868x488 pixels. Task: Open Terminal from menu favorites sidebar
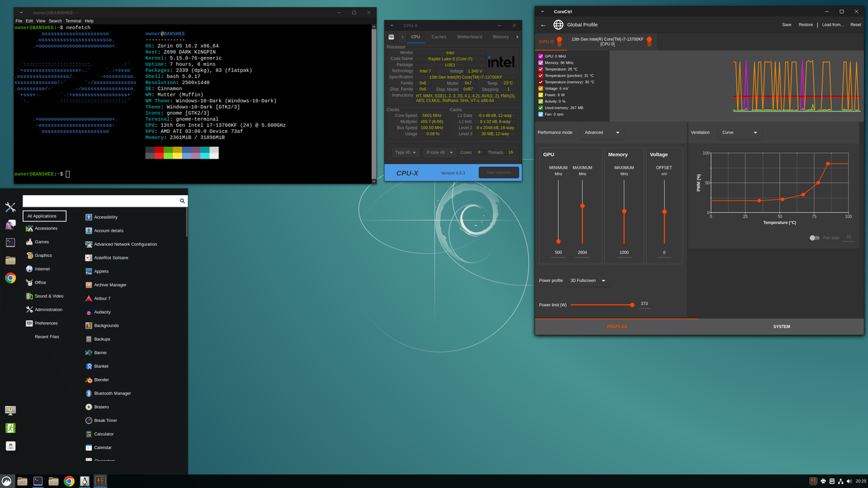coord(10,242)
